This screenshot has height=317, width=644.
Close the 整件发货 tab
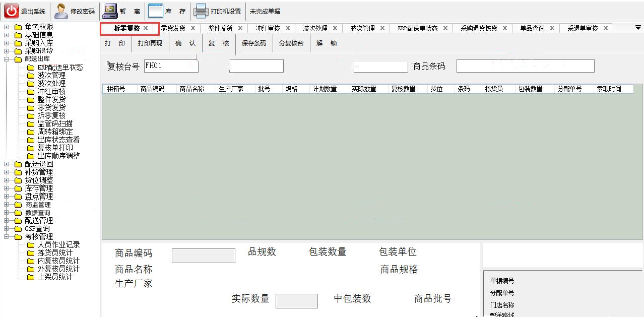click(x=240, y=28)
